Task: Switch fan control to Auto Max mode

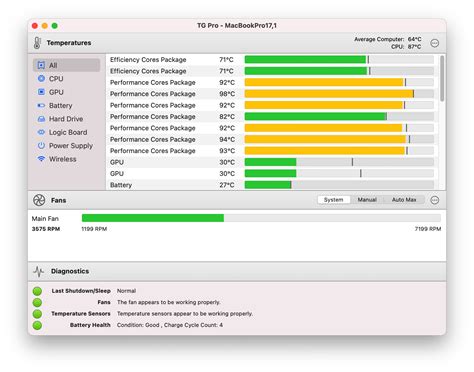Action: pos(404,200)
